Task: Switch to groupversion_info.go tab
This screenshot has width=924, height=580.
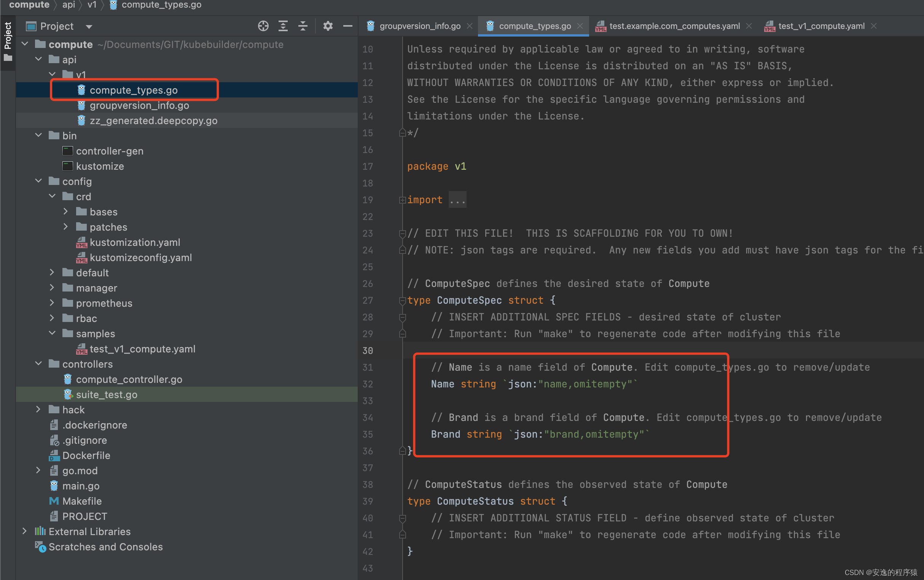Action: (x=420, y=26)
